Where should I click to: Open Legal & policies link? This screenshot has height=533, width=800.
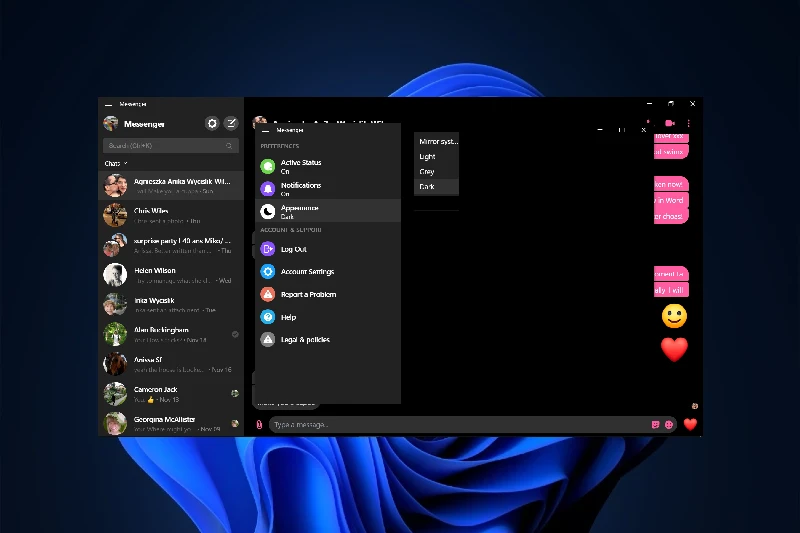pos(305,340)
